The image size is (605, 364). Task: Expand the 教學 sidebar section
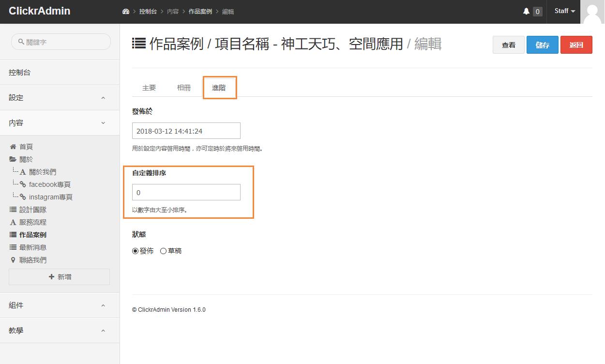60,330
